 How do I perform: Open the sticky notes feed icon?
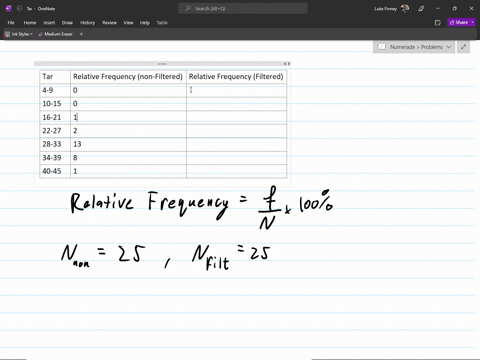[438, 23]
